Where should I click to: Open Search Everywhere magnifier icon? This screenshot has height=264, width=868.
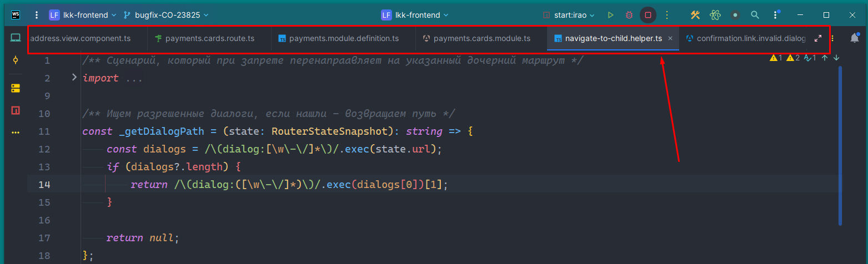[x=755, y=15]
